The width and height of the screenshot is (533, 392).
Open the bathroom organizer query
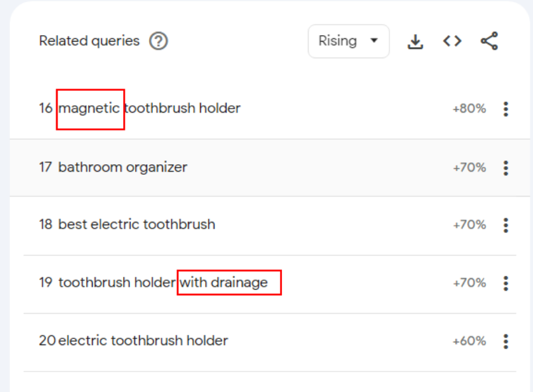point(122,167)
